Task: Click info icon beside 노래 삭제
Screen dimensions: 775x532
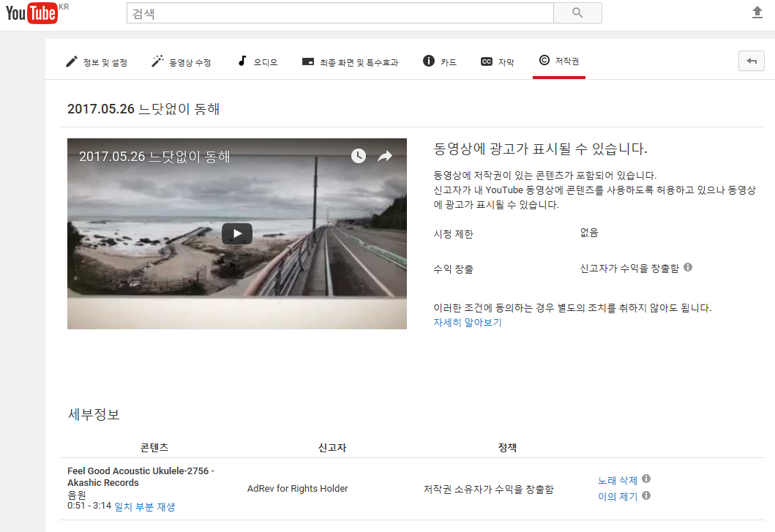Action: click(646, 479)
